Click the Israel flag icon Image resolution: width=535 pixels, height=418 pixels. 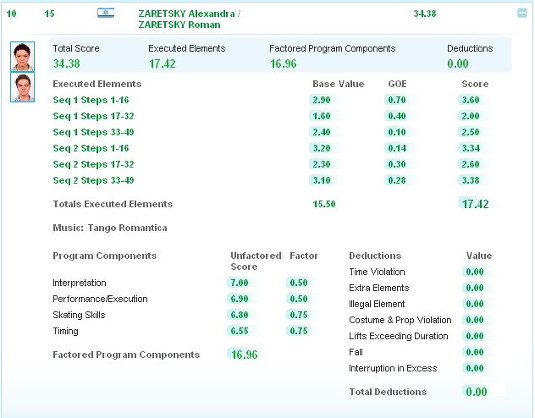point(105,13)
